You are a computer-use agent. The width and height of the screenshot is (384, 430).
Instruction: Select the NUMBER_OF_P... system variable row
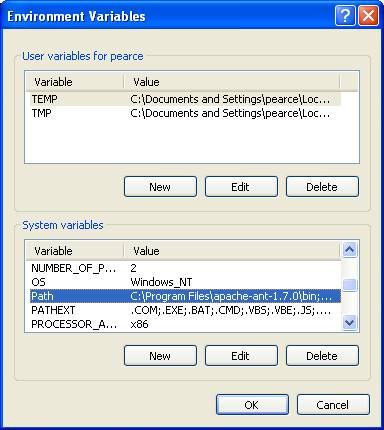point(186,268)
